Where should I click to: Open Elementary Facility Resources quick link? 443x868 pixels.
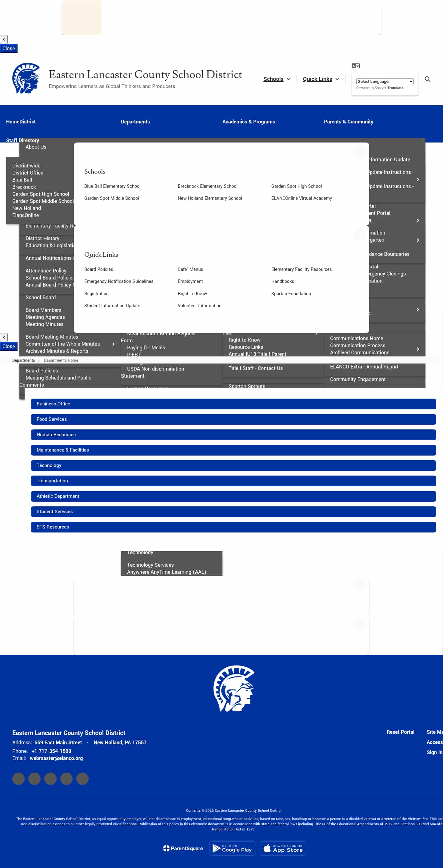click(x=301, y=269)
